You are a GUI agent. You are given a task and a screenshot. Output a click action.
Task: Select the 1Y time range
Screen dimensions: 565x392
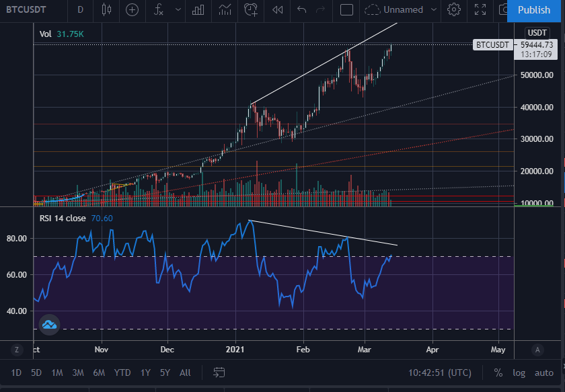145,373
